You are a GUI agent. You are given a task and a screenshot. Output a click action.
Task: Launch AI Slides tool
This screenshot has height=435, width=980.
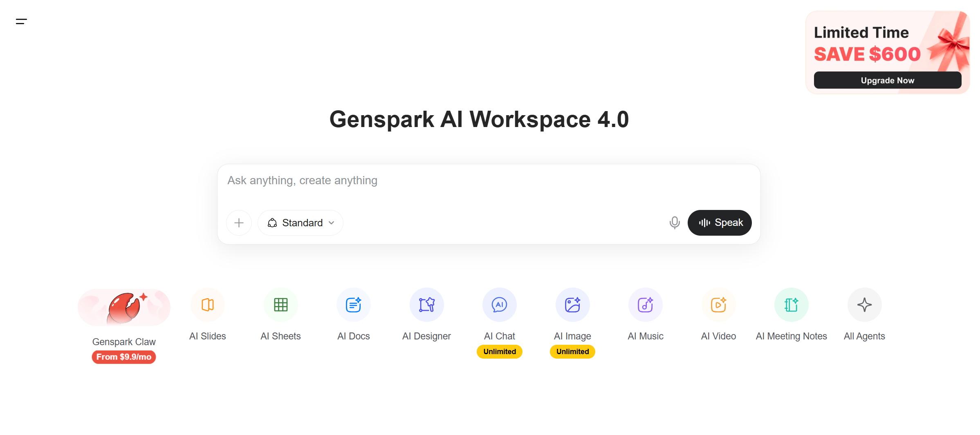click(208, 305)
